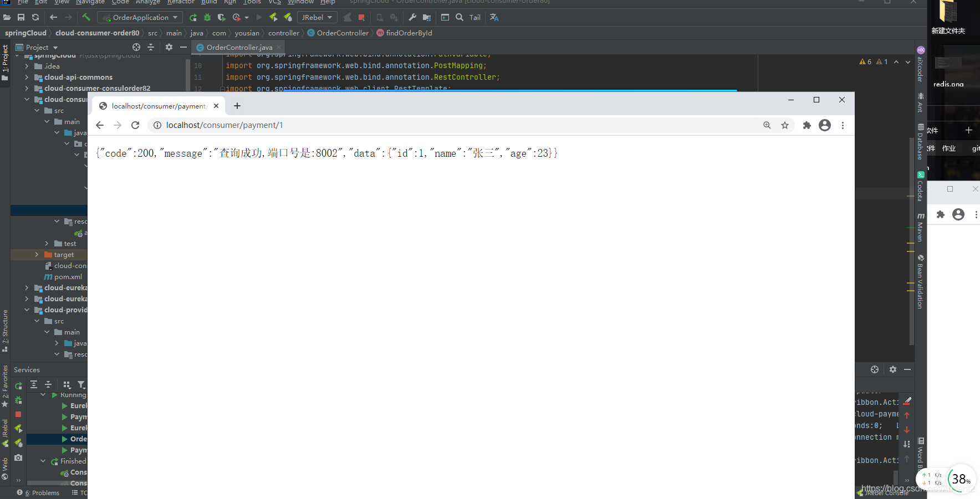This screenshot has height=499, width=980.
Task: Click the findOrderById breadcrumb
Action: tap(405, 33)
